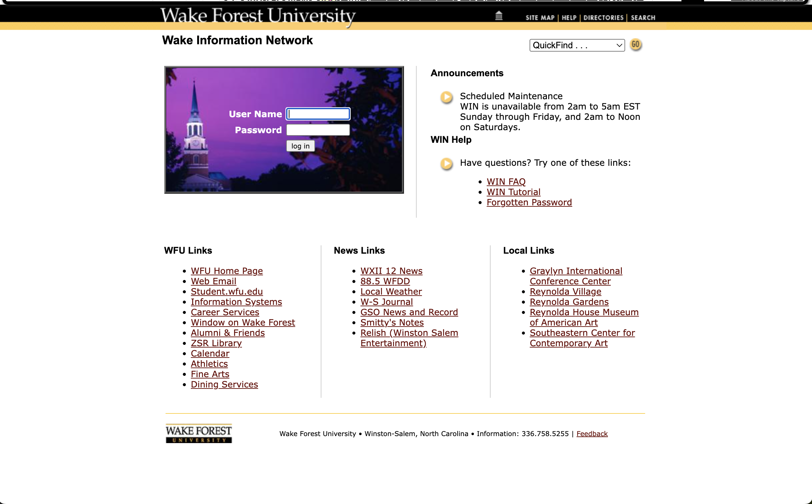Open Reynolda House Museum of American Art
The width and height of the screenshot is (812, 504).
tap(584, 317)
